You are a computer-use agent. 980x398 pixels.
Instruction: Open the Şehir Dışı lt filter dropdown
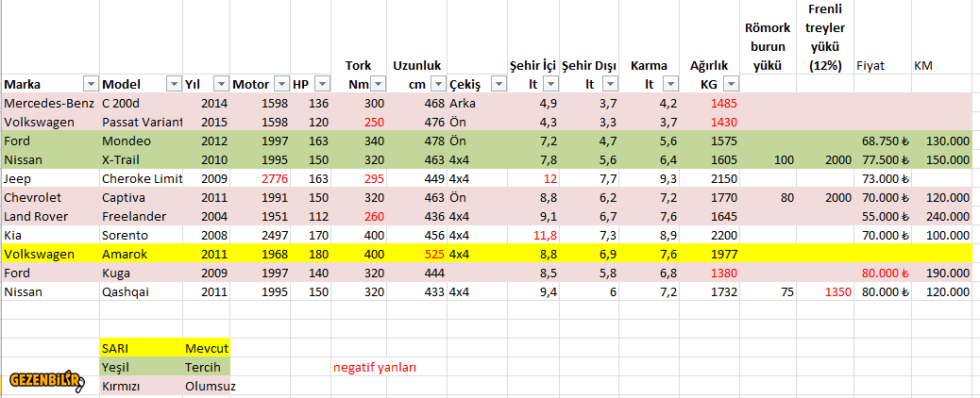click(x=610, y=84)
